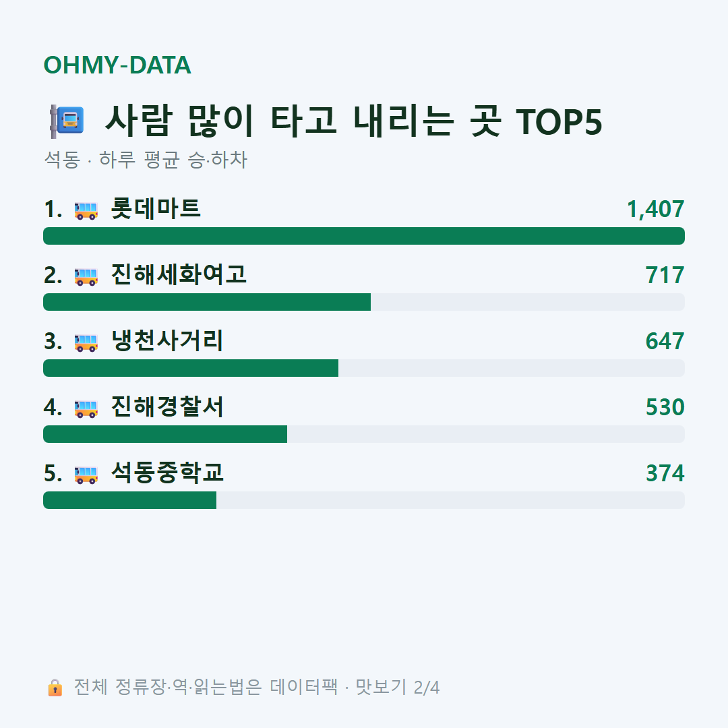Select the 롯데마트 stop name
Screen dimensions: 728x728
(x=156, y=208)
